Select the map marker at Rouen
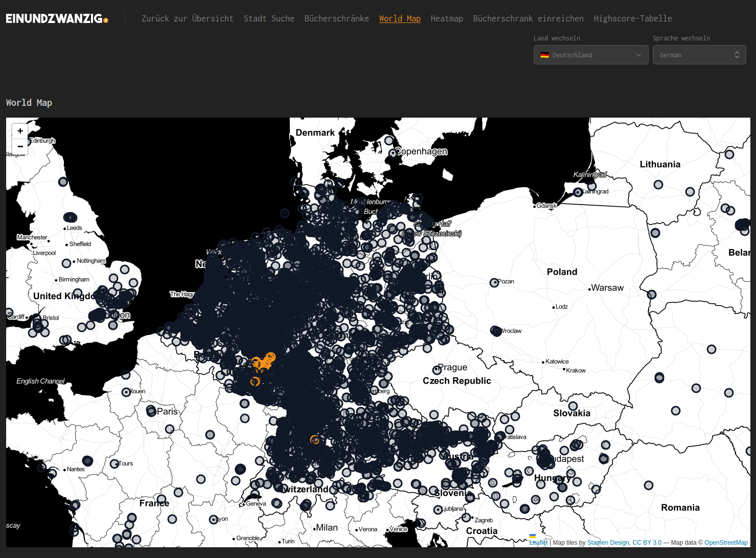 126,392
